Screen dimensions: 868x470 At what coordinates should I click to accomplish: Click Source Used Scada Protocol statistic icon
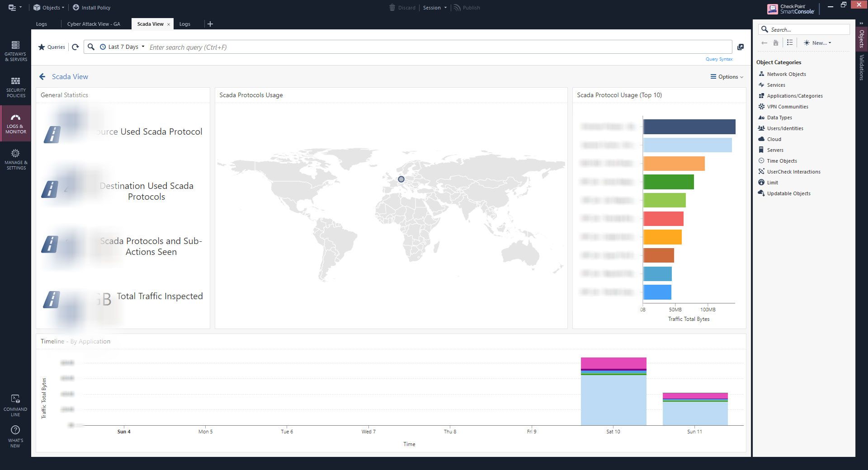52,134
